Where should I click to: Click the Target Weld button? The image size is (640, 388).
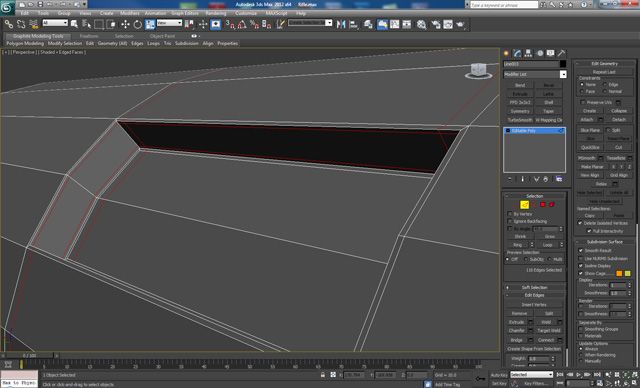click(549, 330)
